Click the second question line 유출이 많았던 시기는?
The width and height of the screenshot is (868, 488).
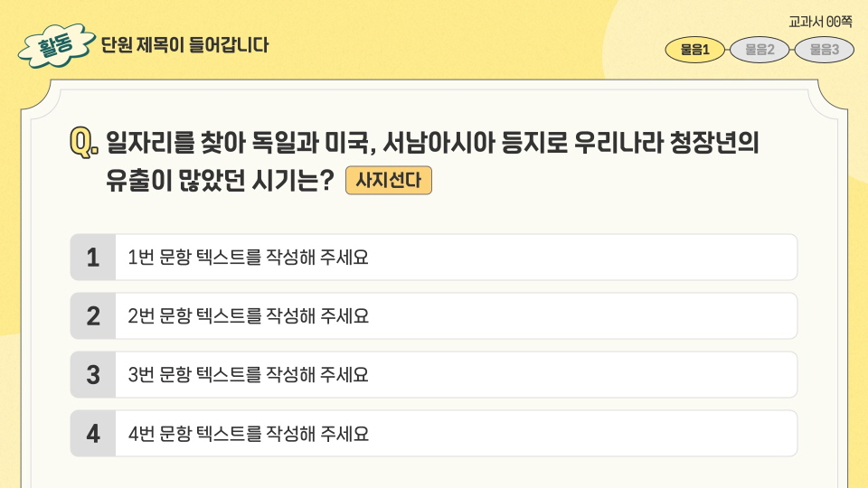[220, 181]
